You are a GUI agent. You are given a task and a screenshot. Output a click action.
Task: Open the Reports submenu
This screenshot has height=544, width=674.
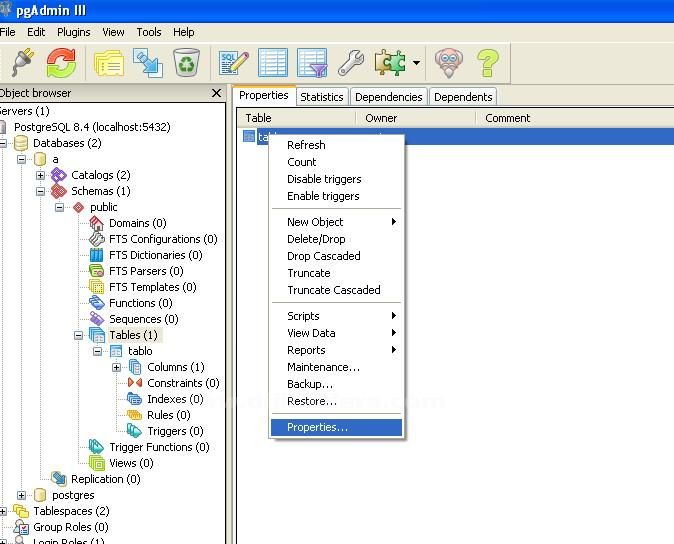(x=337, y=350)
